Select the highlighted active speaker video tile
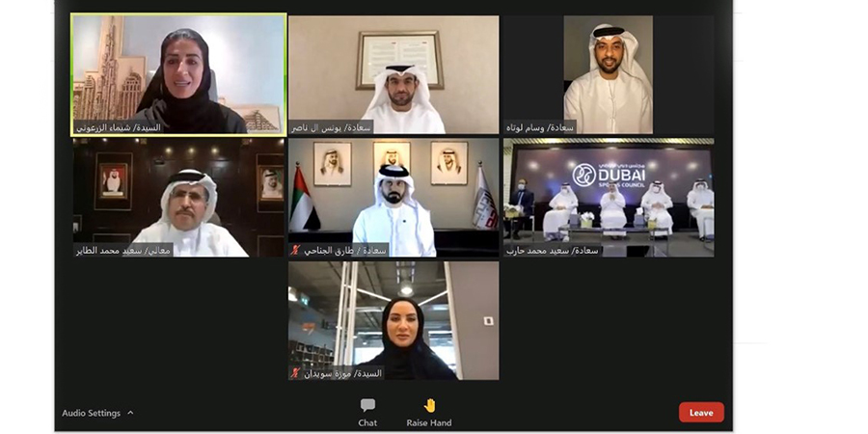The height and width of the screenshot is (434, 868). 178,74
